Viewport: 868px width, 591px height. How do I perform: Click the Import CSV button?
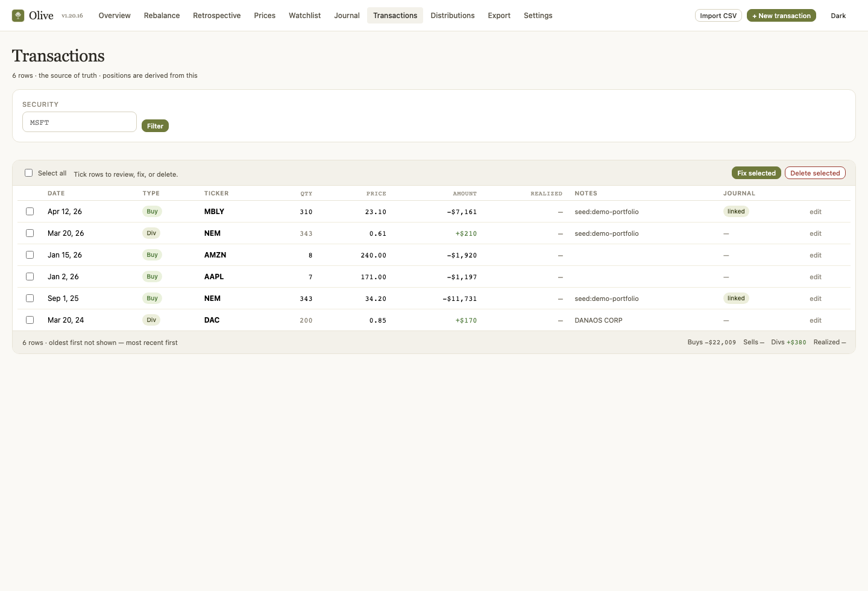point(718,16)
